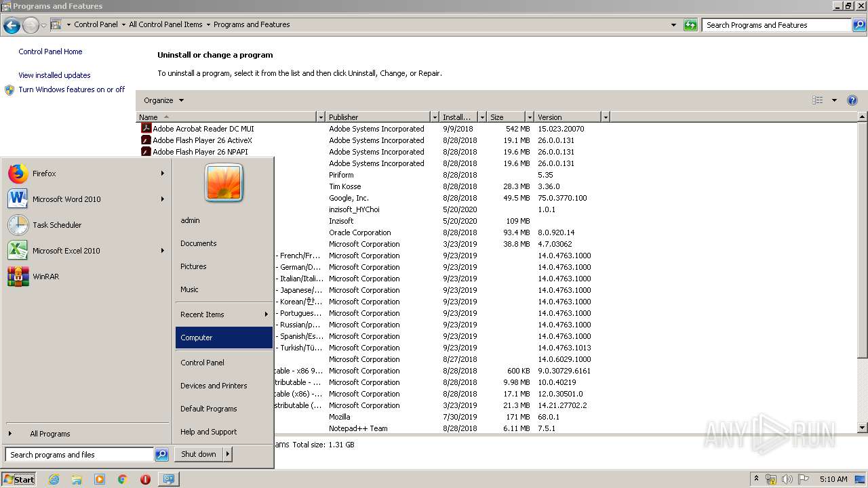Viewport: 868px width, 488px height.
Task: Open Computer from the Start menu
Action: pos(224,338)
